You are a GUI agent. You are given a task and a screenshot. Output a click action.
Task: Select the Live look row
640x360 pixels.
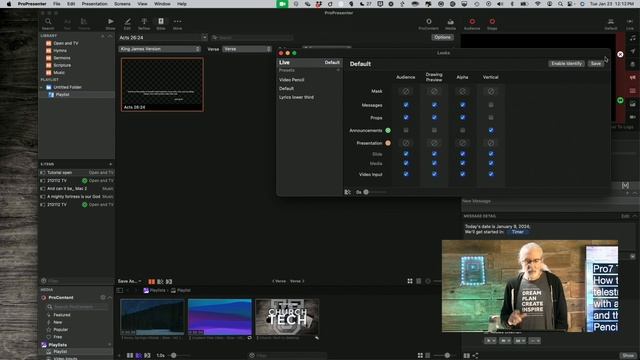pyautogui.click(x=309, y=62)
